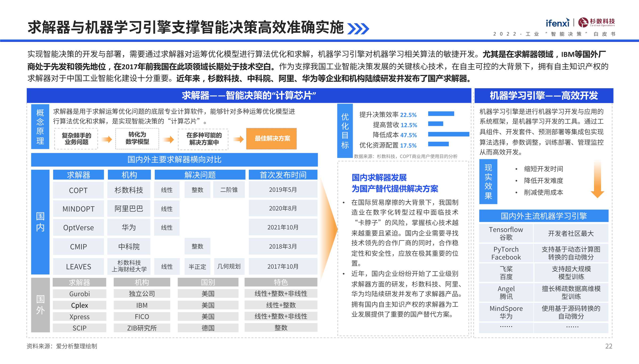This screenshot has height=364, width=639.
Task: Click the Cplex solver cell
Action: pos(79,305)
